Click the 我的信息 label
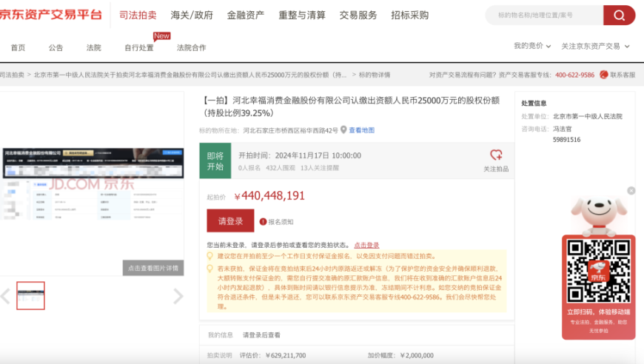Image resolution: width=644 pixels, height=364 pixels. [x=220, y=335]
